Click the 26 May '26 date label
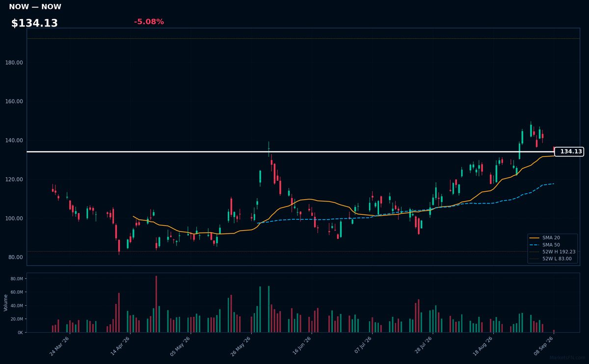This screenshot has height=364, width=589. 241,346
